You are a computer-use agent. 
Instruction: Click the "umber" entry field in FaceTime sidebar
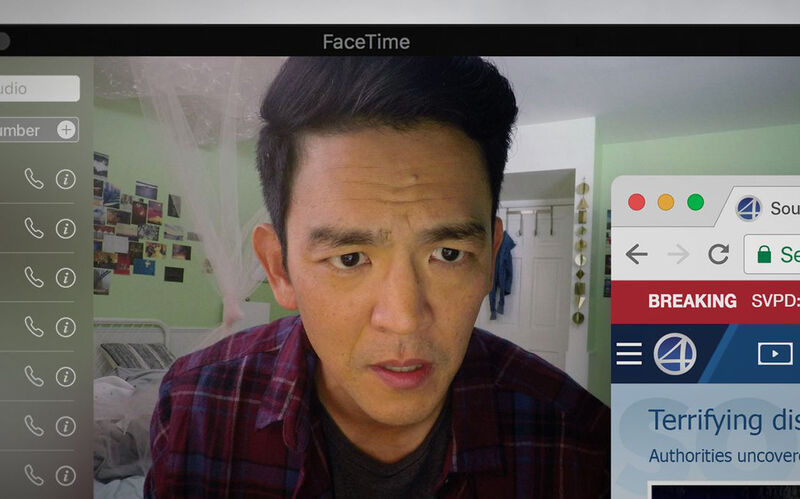click(39, 130)
